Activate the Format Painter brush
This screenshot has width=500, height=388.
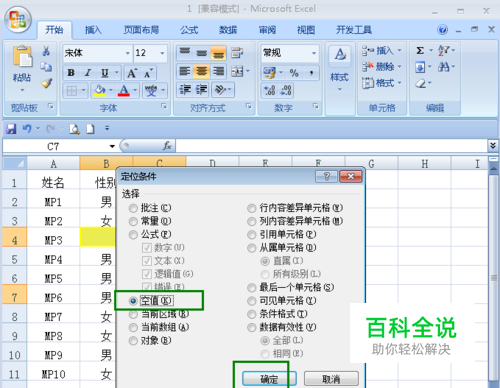point(47,83)
